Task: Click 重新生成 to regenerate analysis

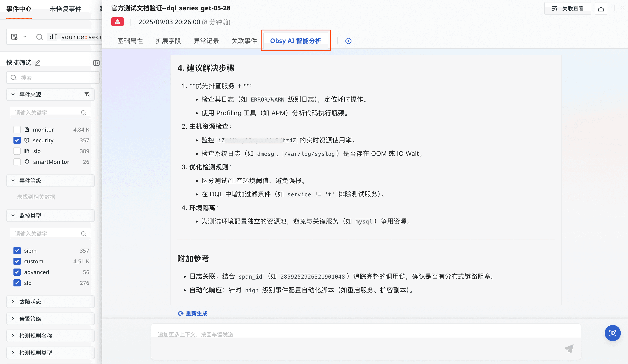Action: click(193, 314)
